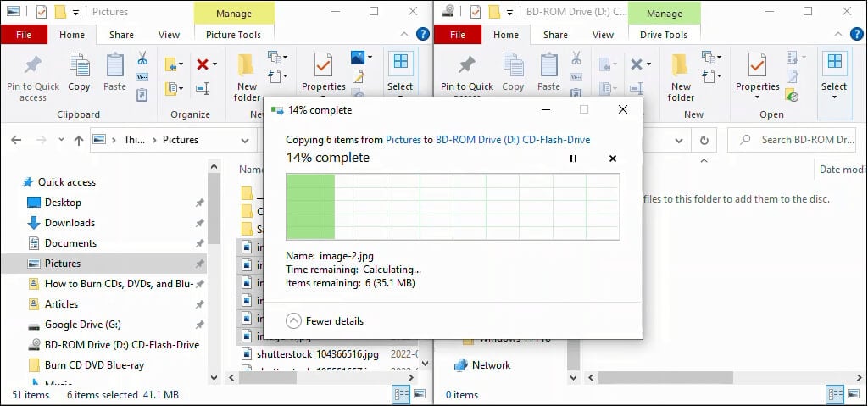
Task: Open Delete dropdown arrow in Pictures window
Action: coord(214,64)
